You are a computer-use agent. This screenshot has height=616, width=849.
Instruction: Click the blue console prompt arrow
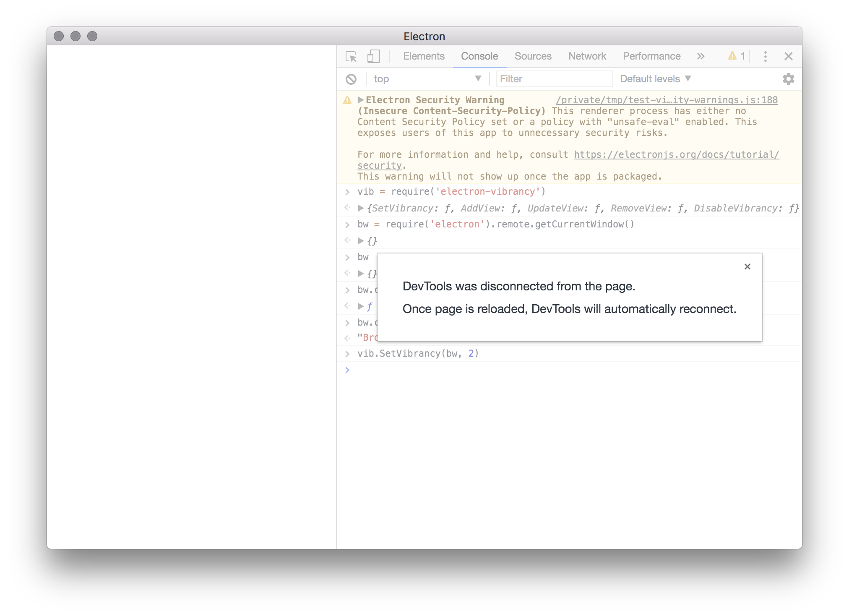(347, 370)
